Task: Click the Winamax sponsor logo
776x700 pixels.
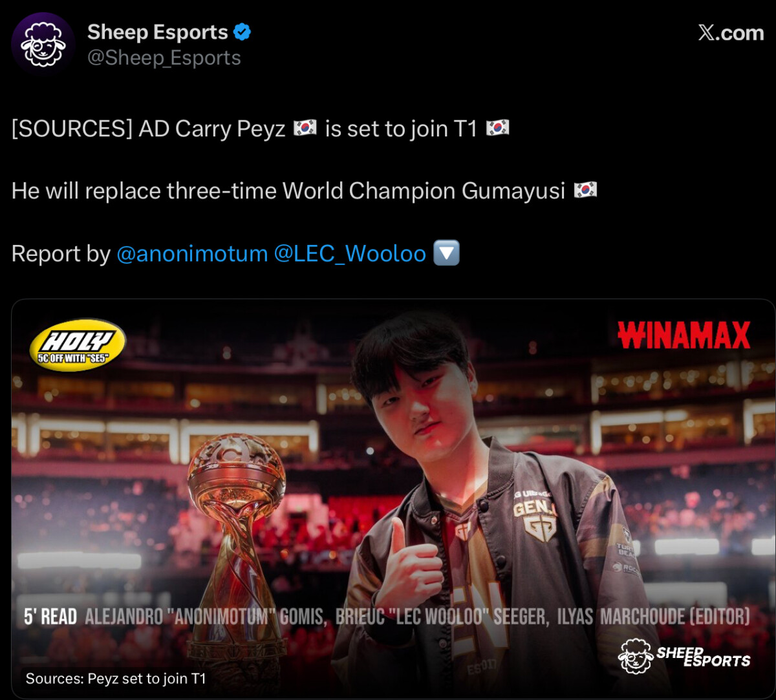Action: (x=684, y=335)
